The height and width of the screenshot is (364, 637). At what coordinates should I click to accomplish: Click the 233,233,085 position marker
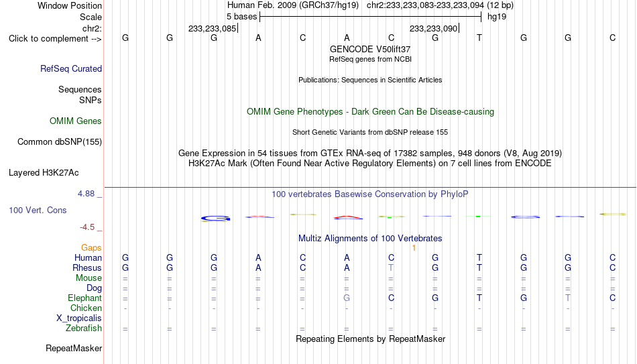click(213, 28)
